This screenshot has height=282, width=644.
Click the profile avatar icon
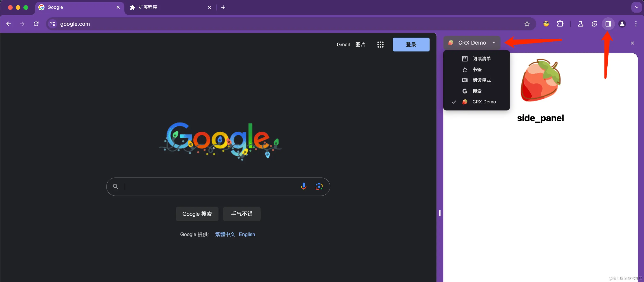[x=622, y=24]
